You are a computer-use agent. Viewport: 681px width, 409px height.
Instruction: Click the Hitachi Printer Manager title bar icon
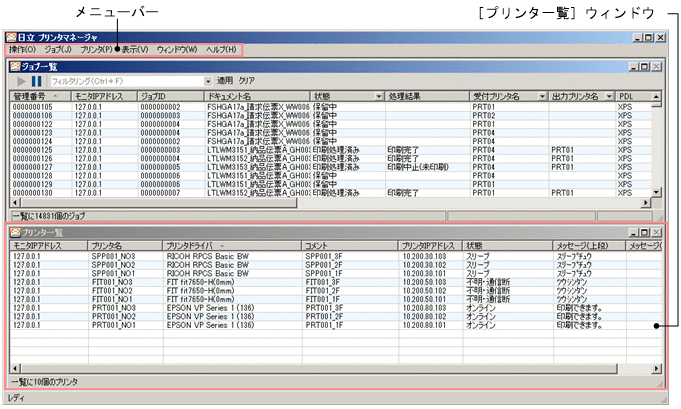11,37
